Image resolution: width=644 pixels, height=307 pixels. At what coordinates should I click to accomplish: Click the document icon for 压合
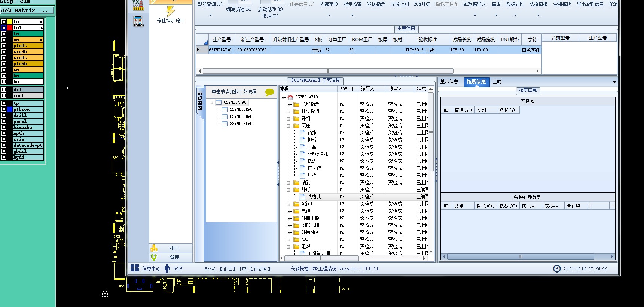[303, 147]
